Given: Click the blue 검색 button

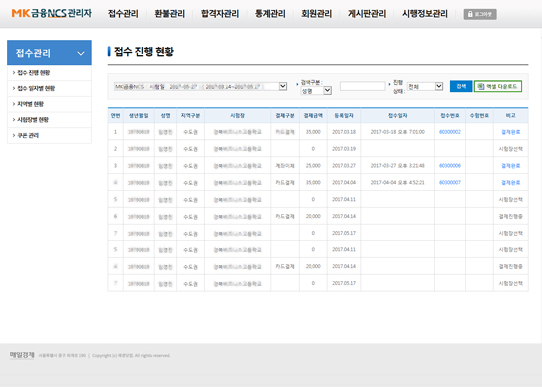Looking at the screenshot, I should (x=461, y=86).
